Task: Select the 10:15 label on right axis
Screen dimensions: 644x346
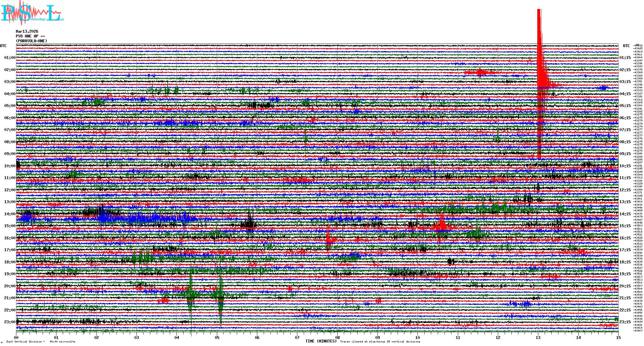Action: click(625, 166)
